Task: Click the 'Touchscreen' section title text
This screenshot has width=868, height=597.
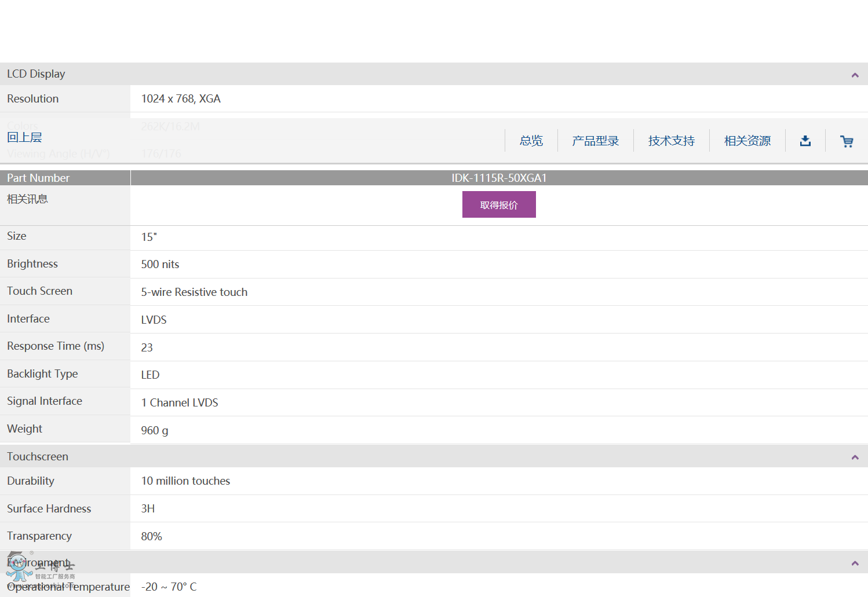Action: 38,456
